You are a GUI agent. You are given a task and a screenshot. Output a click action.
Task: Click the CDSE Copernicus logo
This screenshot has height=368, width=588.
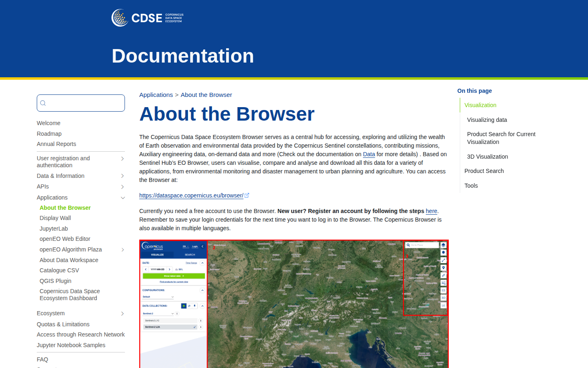pyautogui.click(x=147, y=18)
